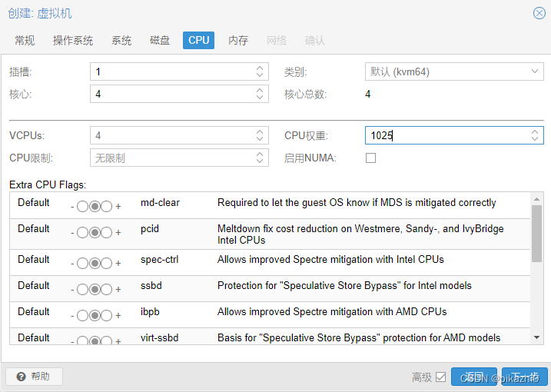This screenshot has height=392, width=551.
Task: Click the Extra CPU Flags label
Action: [48, 184]
